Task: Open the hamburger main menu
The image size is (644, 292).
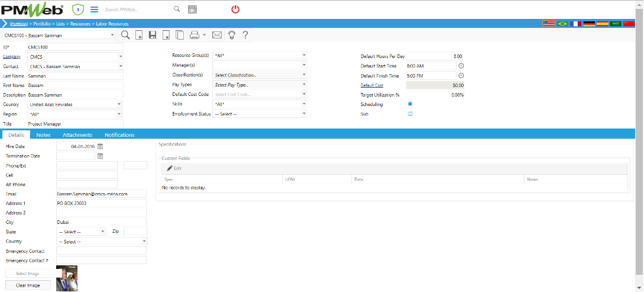Action: (95, 9)
